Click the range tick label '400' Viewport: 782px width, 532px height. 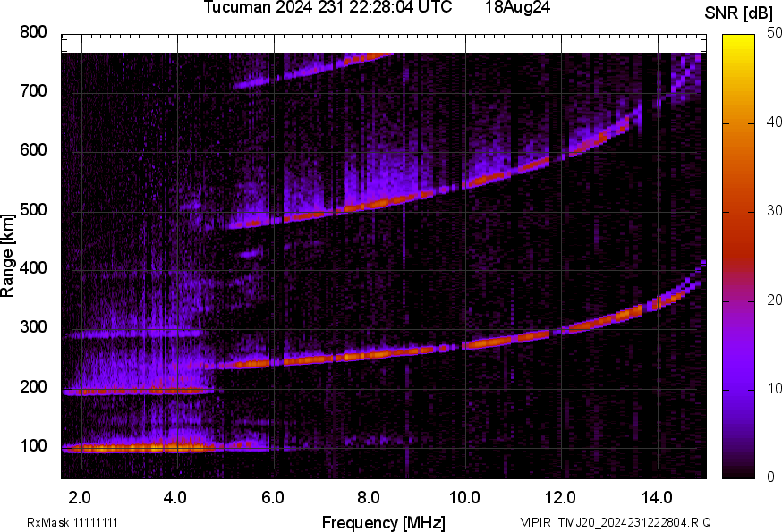[33, 268]
